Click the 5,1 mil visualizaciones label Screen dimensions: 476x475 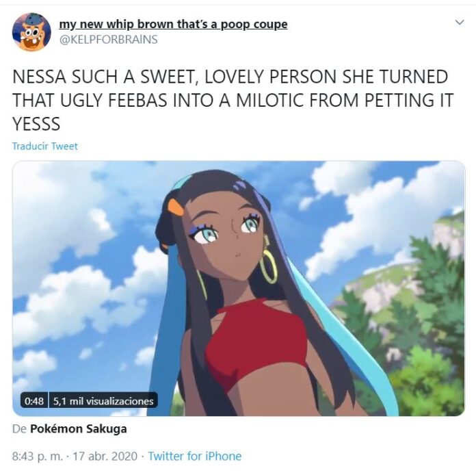pos(103,401)
